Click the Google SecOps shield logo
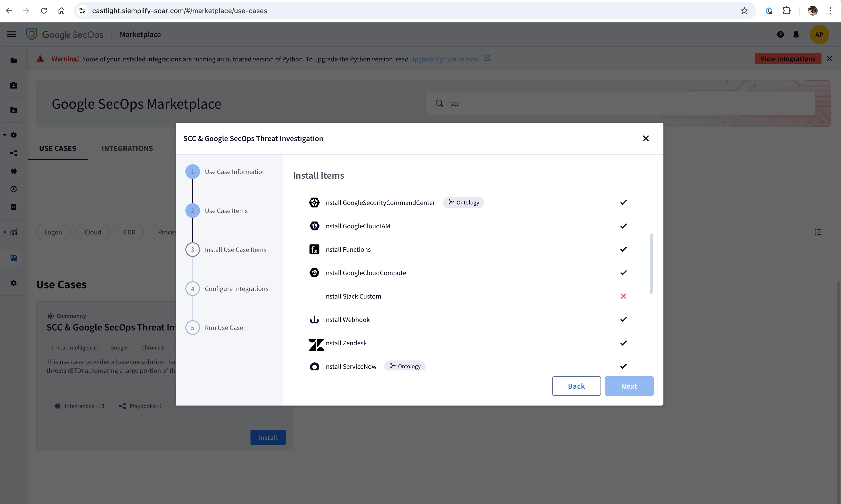The image size is (841, 504). (x=32, y=34)
